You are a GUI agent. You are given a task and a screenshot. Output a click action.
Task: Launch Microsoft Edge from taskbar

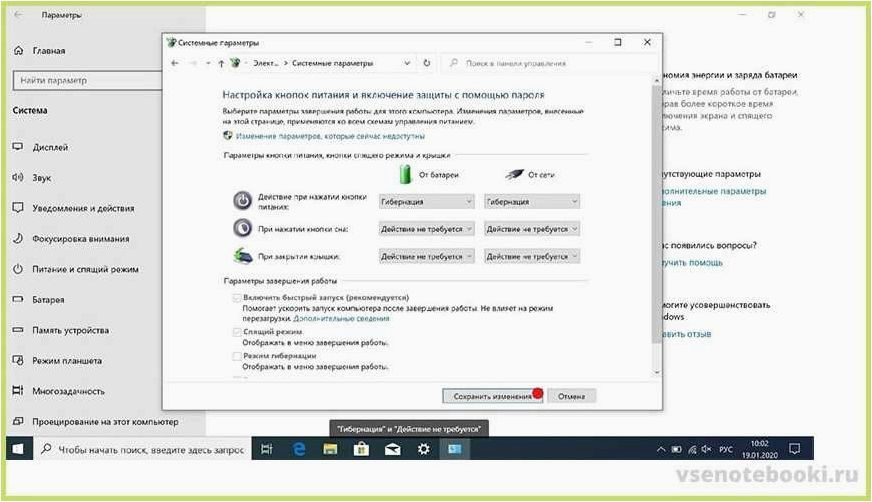(x=299, y=449)
